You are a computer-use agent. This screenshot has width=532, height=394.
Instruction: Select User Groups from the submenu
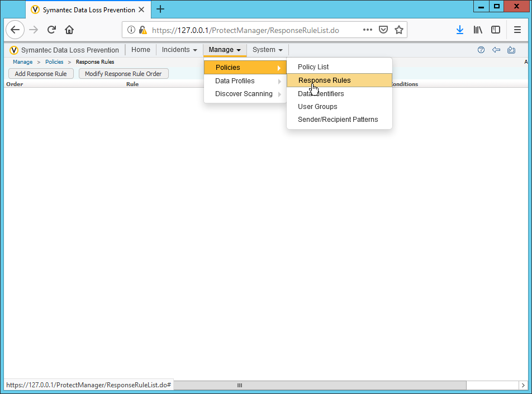[339, 107]
